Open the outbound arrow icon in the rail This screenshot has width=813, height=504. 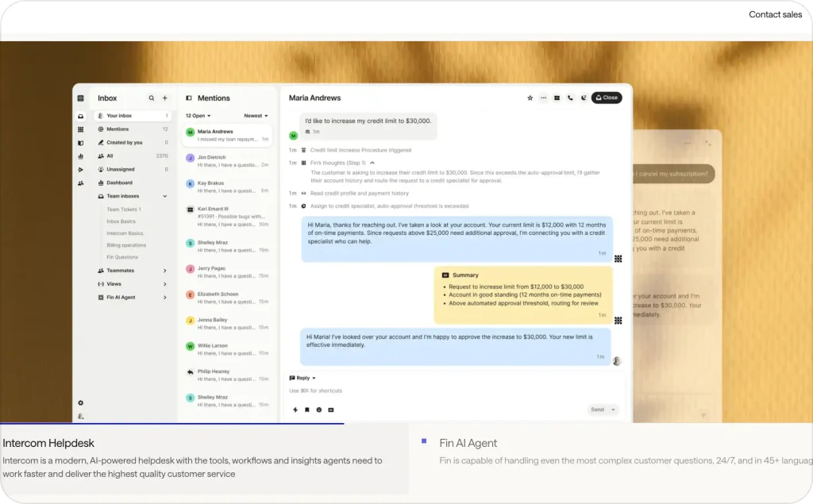click(x=80, y=170)
